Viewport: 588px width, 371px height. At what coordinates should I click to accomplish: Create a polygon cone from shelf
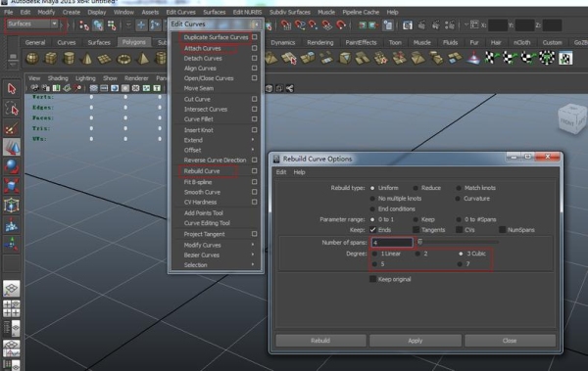click(x=87, y=59)
